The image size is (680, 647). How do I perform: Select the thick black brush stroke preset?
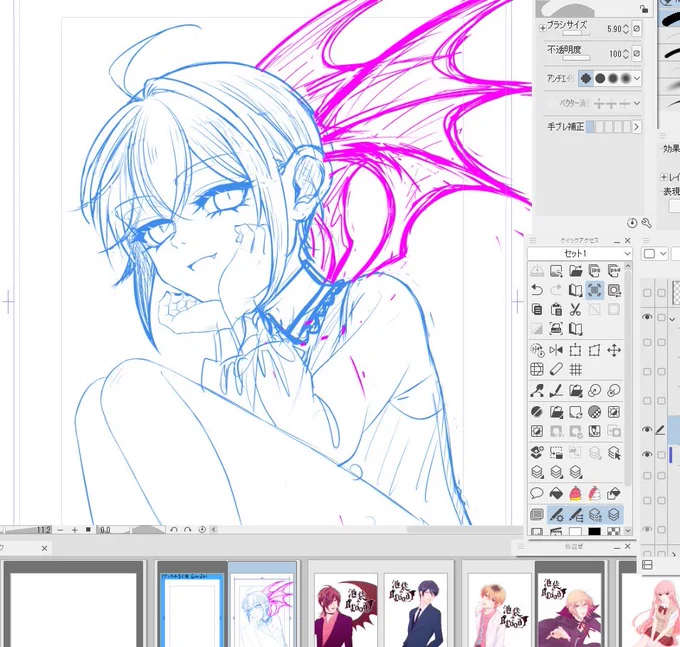(x=670, y=19)
